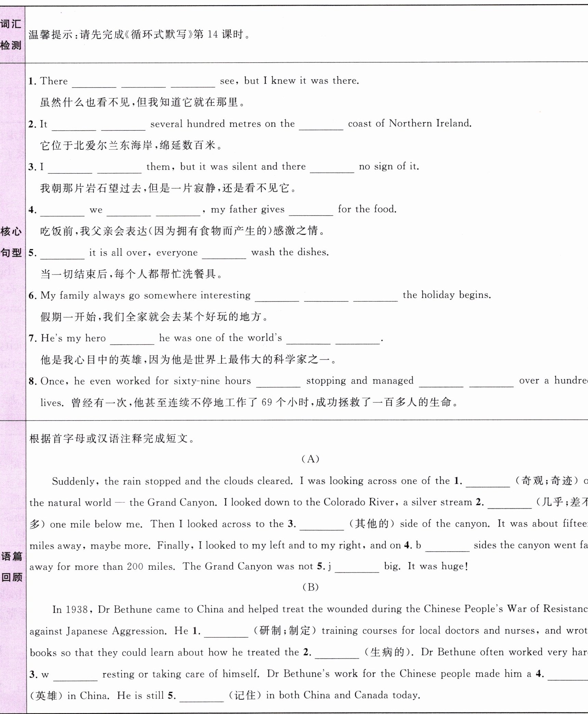588x714 pixels.
Task: Click the blank between "j" and "big"
Action: (x=357, y=568)
